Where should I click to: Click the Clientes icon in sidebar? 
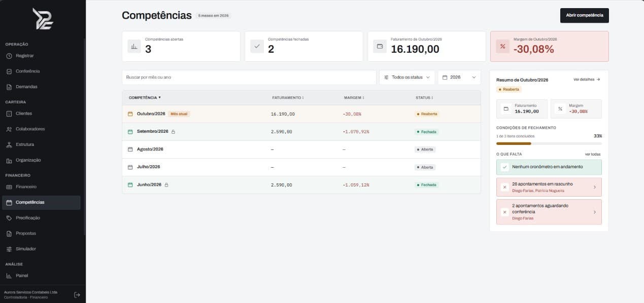pos(9,113)
